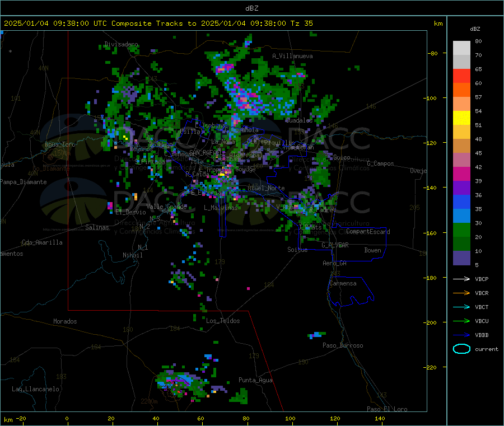Click the Divisadero map label
504x426 pixels.
pos(121,44)
